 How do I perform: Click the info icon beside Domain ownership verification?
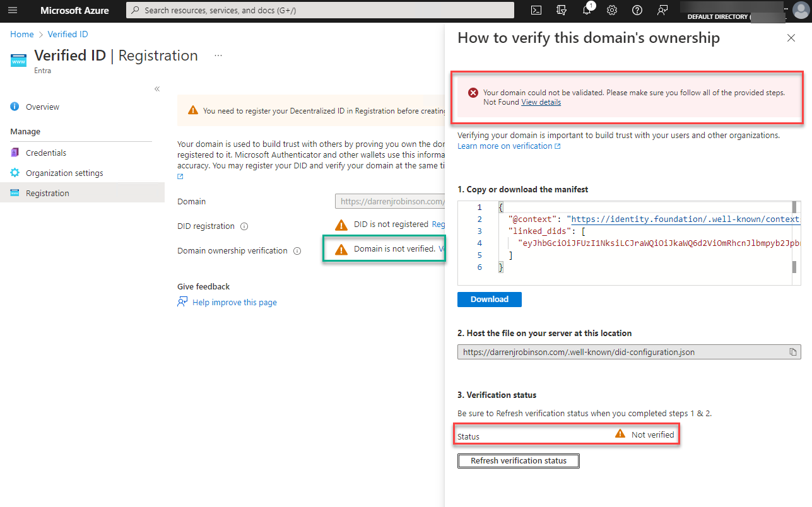pyautogui.click(x=297, y=250)
